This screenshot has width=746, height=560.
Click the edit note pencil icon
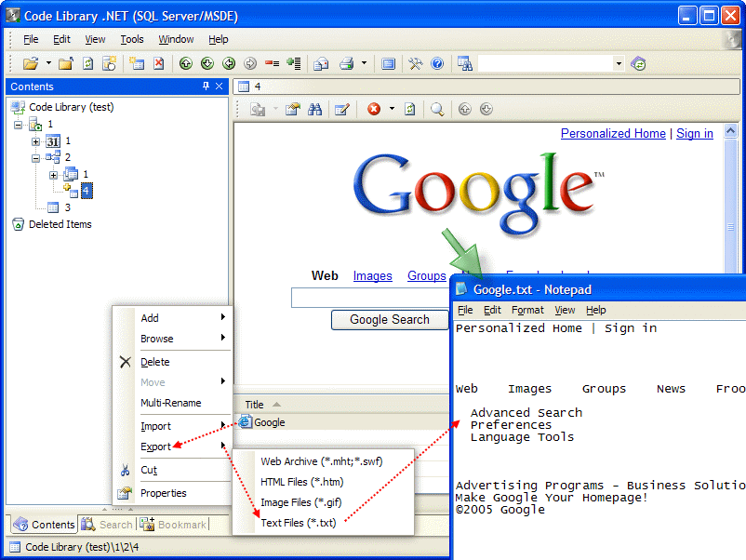tap(342, 110)
